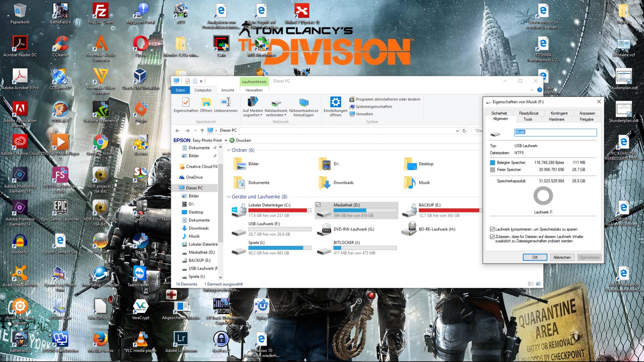Click the drive label name field
Viewport: 644px width, 362px height.
(556, 132)
